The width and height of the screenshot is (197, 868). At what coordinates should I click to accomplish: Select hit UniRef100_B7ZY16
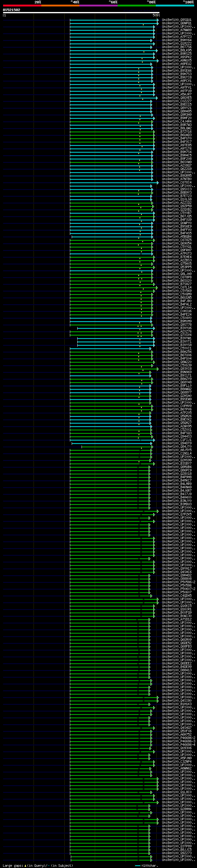coord(177,132)
